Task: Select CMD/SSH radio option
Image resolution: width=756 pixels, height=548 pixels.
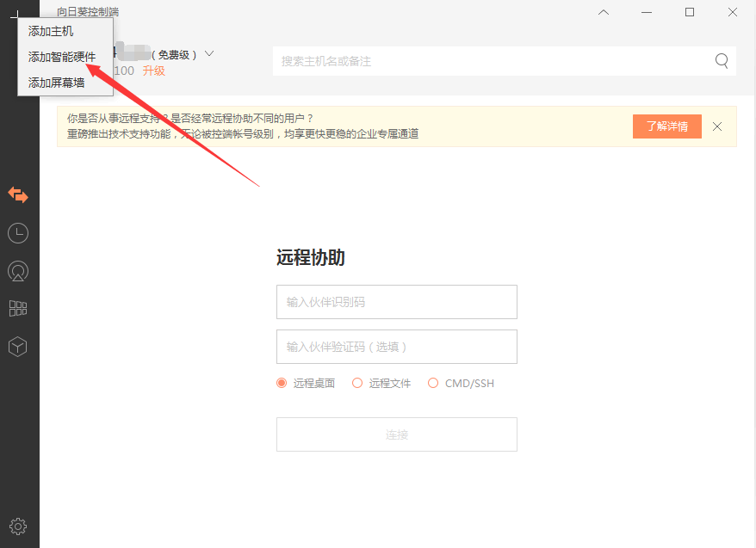Action: point(433,383)
